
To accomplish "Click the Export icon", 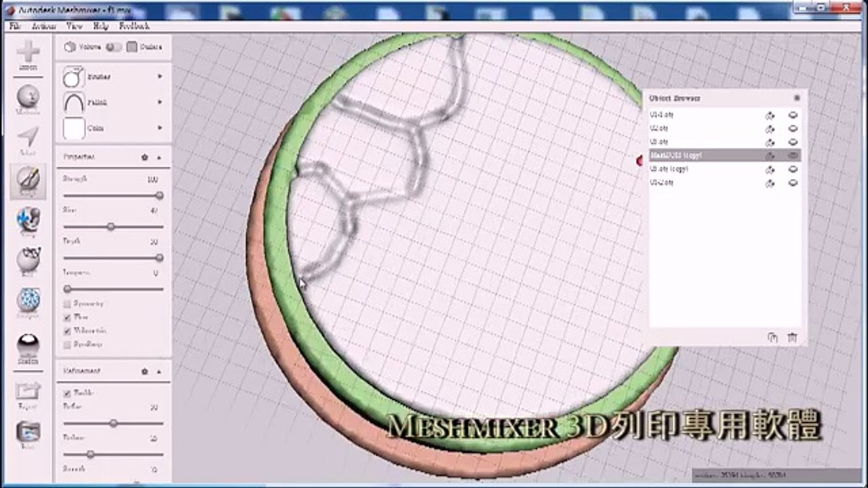I will point(28,394).
